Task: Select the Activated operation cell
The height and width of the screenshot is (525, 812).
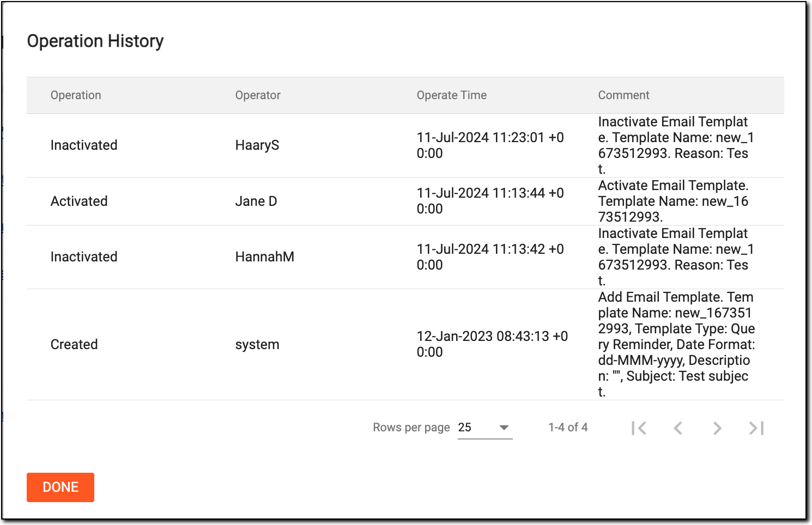Action: pyautogui.click(x=79, y=202)
